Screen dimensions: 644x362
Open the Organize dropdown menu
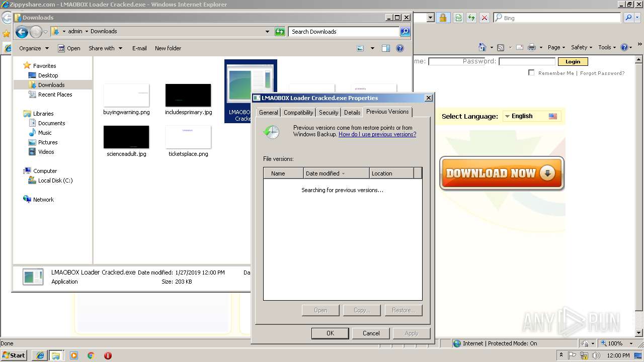point(34,48)
